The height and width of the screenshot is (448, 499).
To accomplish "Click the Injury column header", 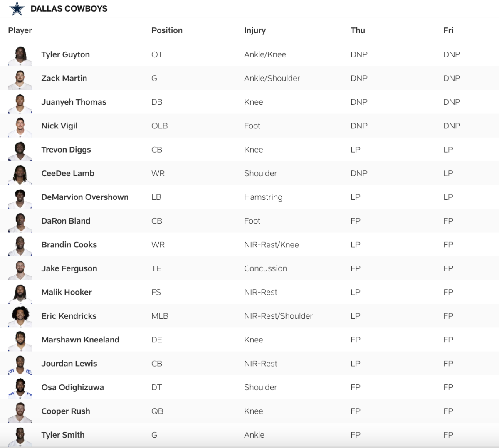I will 255,30.
